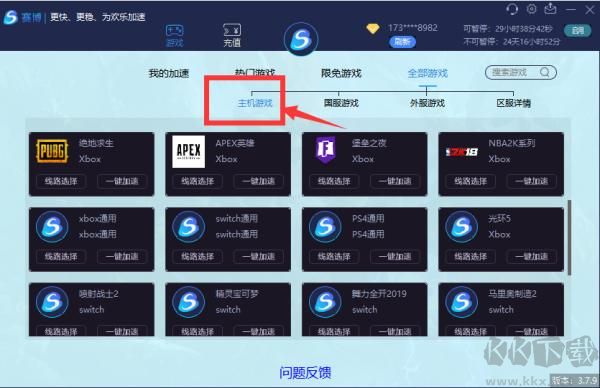Image resolution: width=600 pixels, height=388 pixels.
Task: Click 线路选择 on the NBA2K系列 card
Action: point(471,181)
